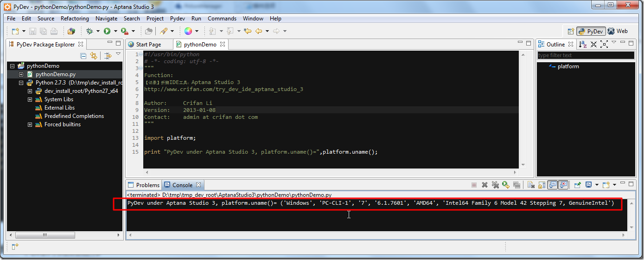Open the Pydev menu

tap(178, 19)
